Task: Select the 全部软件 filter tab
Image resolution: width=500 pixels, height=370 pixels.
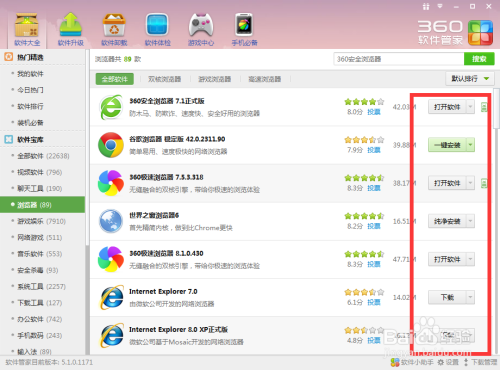Action: coord(115,79)
